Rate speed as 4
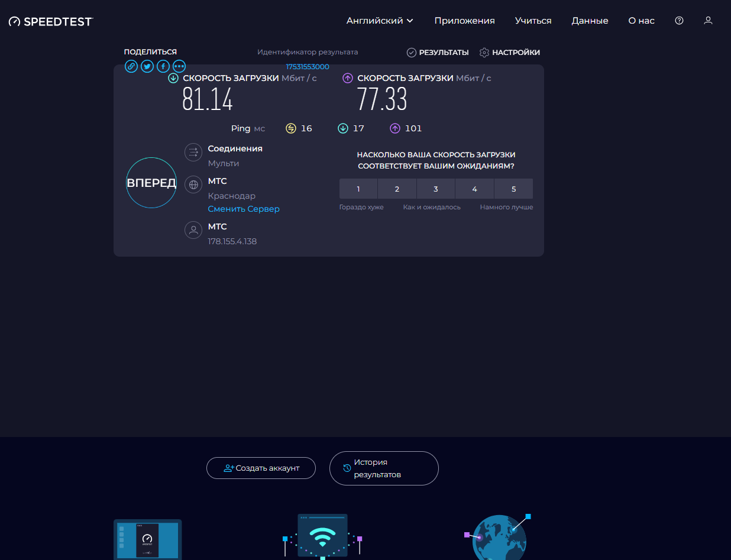Viewport: 731px width, 560px height. (x=474, y=189)
